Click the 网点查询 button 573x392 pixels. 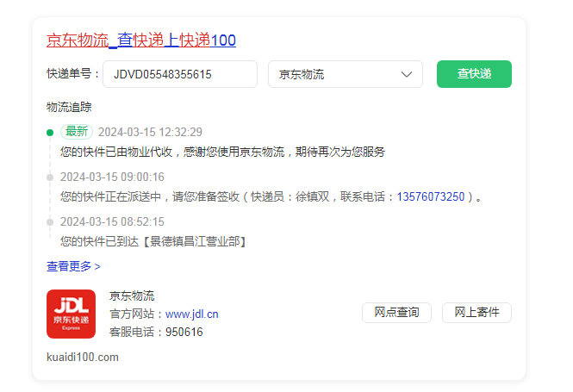tap(396, 313)
